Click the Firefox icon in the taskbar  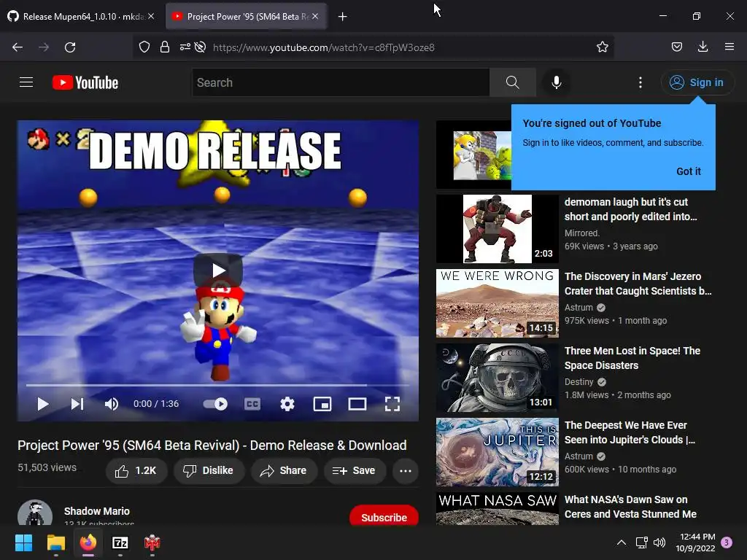(x=88, y=542)
